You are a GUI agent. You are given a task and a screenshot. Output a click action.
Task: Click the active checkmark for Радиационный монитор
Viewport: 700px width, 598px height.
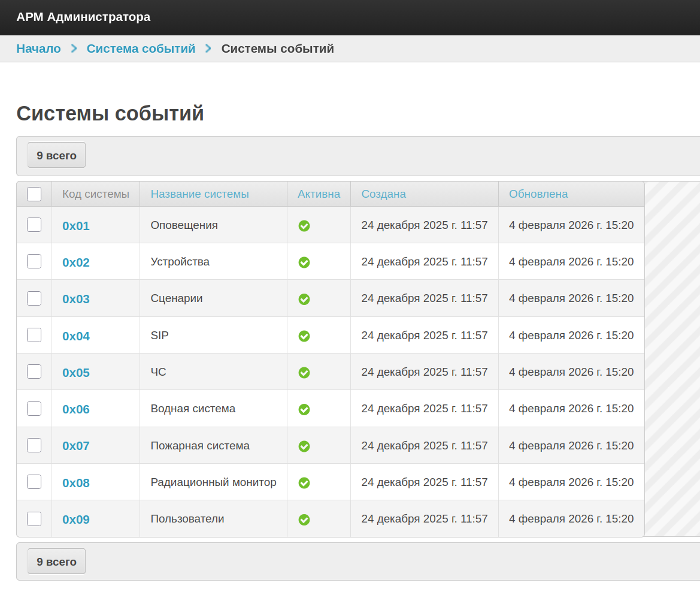(304, 483)
